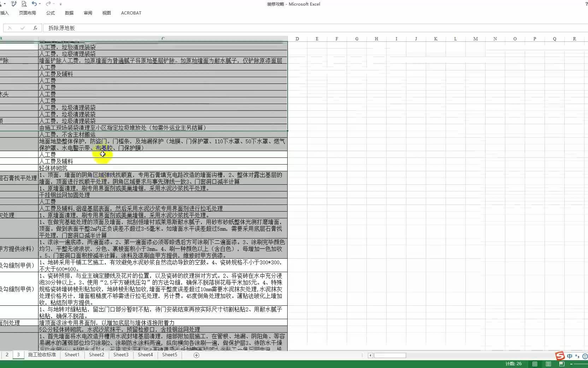This screenshot has width=588, height=368.
Task: Open Customize Quick Access Toolbar dropdown
Action: point(60,4)
